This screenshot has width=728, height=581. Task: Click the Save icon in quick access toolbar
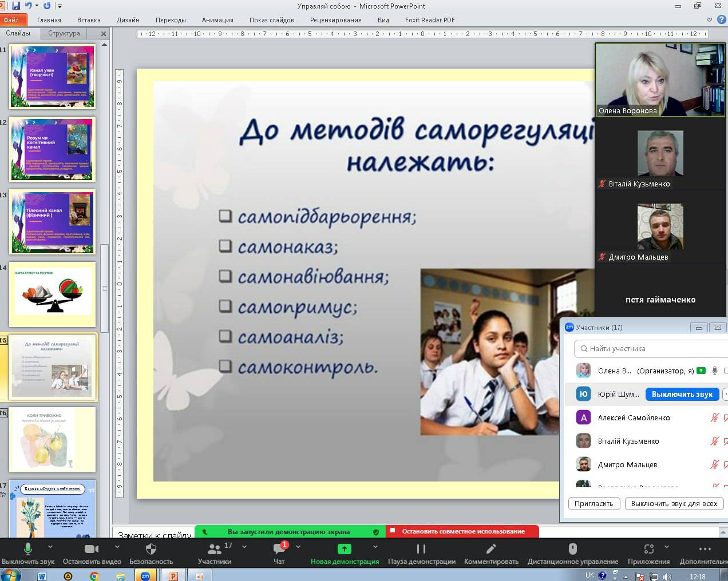click(x=16, y=6)
